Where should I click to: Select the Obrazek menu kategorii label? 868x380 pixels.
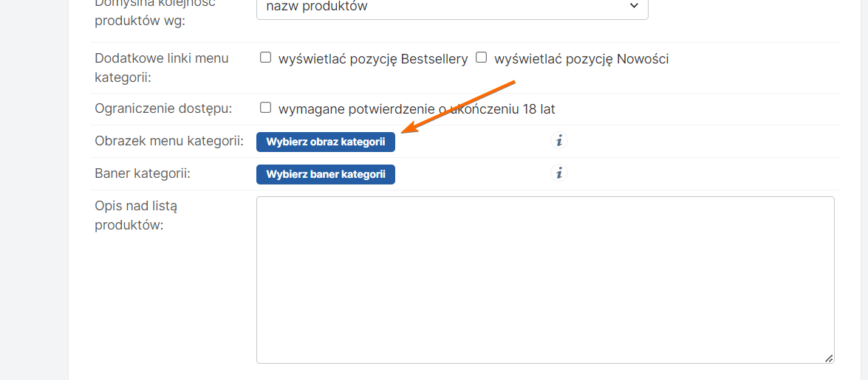click(x=169, y=141)
